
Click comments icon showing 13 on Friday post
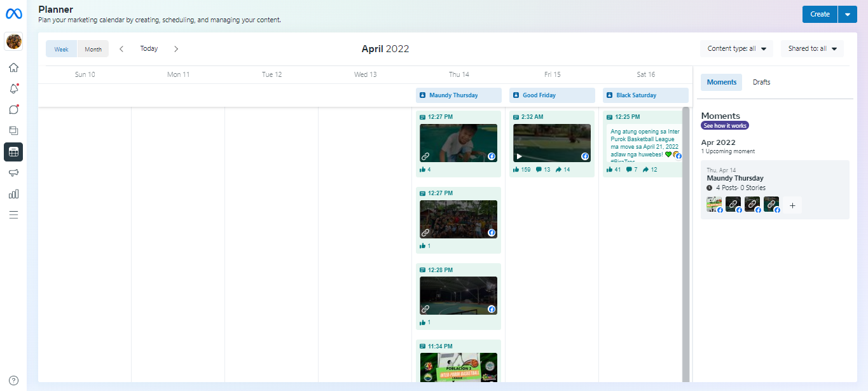click(539, 170)
